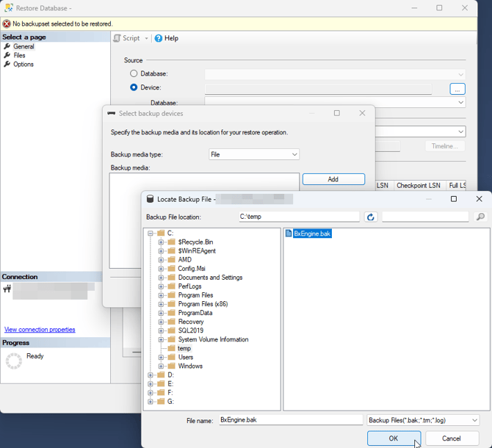
Task: Open the Script dropdown arrow
Action: (x=146, y=39)
